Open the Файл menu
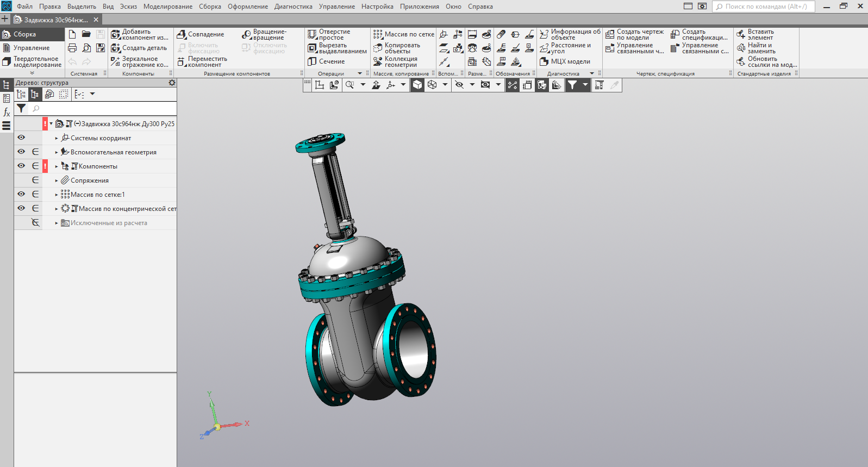 pyautogui.click(x=24, y=7)
